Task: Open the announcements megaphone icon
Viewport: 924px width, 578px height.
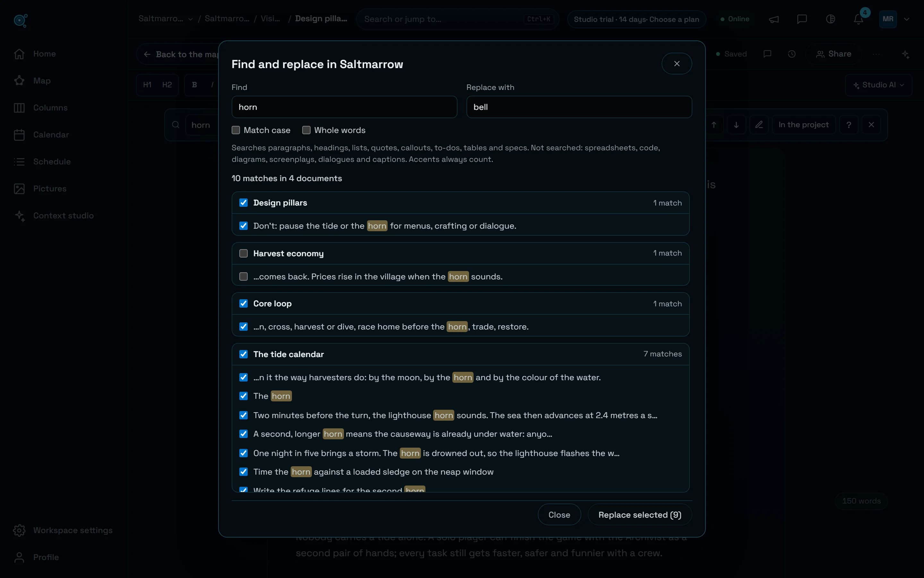Action: pyautogui.click(x=774, y=19)
